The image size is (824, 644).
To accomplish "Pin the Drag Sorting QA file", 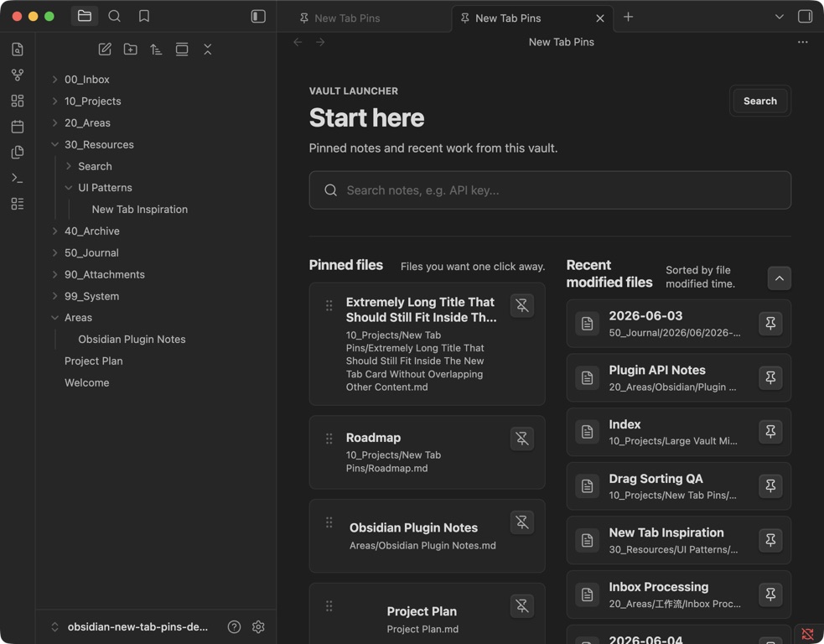I will [x=770, y=486].
